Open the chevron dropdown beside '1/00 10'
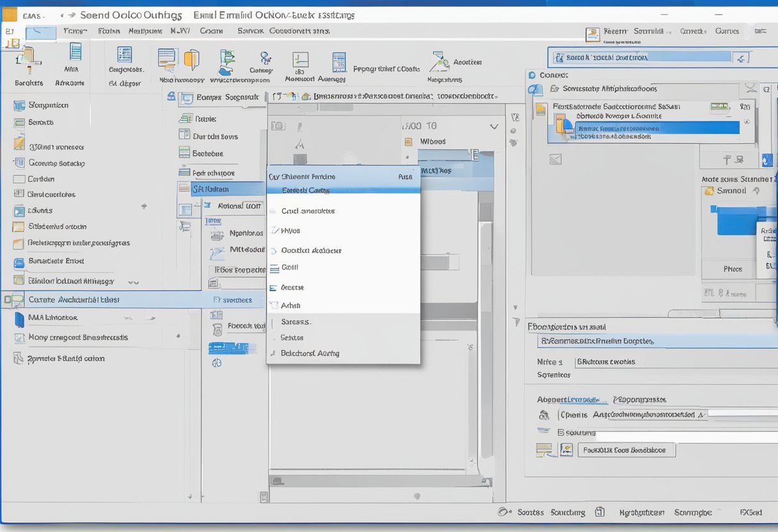778x532 pixels. [x=493, y=127]
